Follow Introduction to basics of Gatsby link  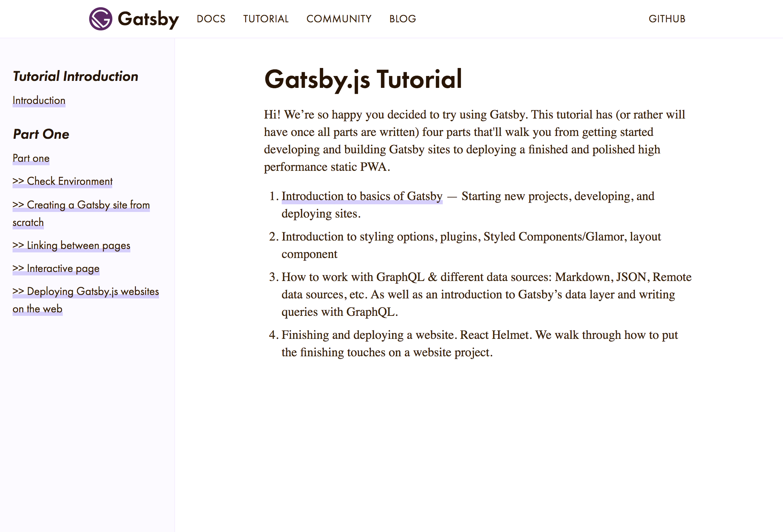point(362,196)
